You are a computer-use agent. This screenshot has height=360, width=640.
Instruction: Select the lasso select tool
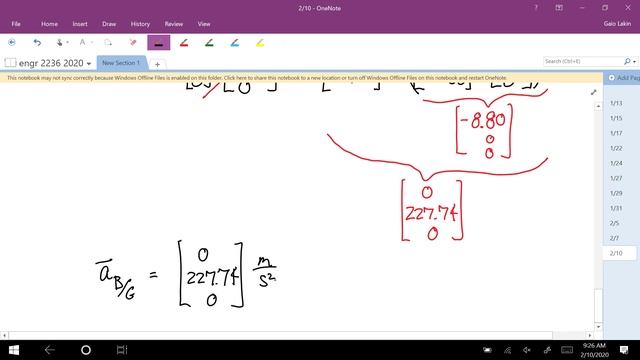coord(108,42)
